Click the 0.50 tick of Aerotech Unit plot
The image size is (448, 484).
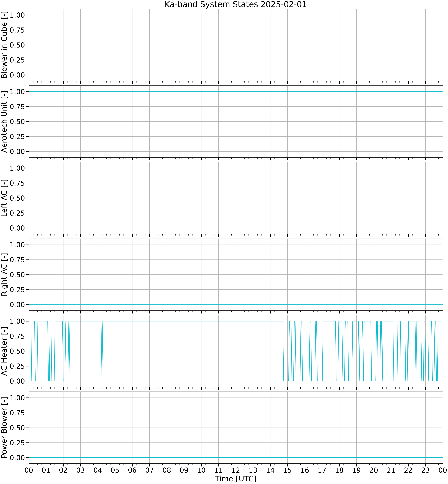click(17, 121)
